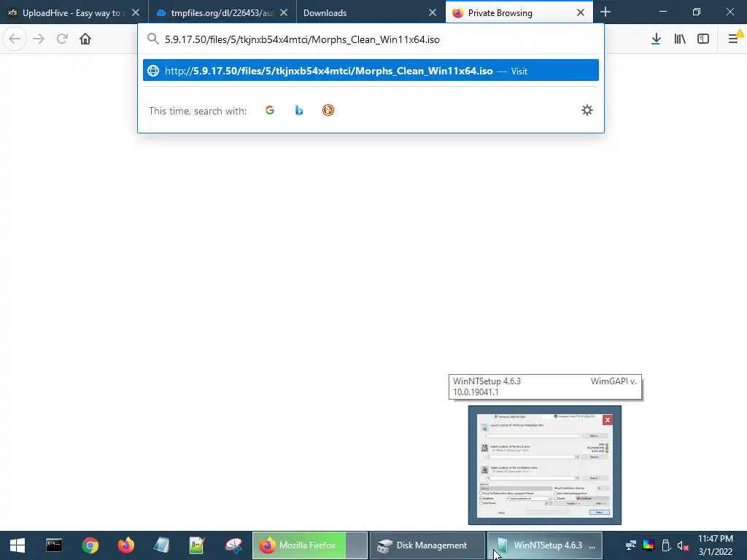This screenshot has width=747, height=560.
Task: Switch to the WinNTSetup 4.6.3 taskbar button
Action: click(x=545, y=545)
